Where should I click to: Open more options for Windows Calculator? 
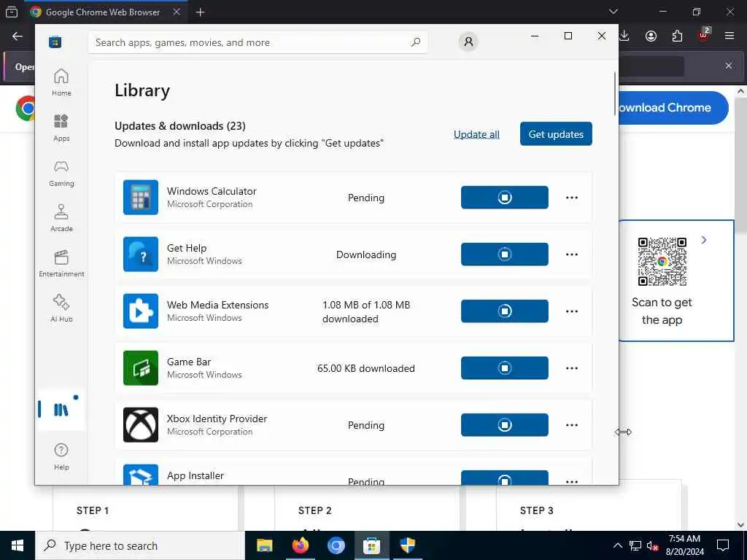click(572, 197)
